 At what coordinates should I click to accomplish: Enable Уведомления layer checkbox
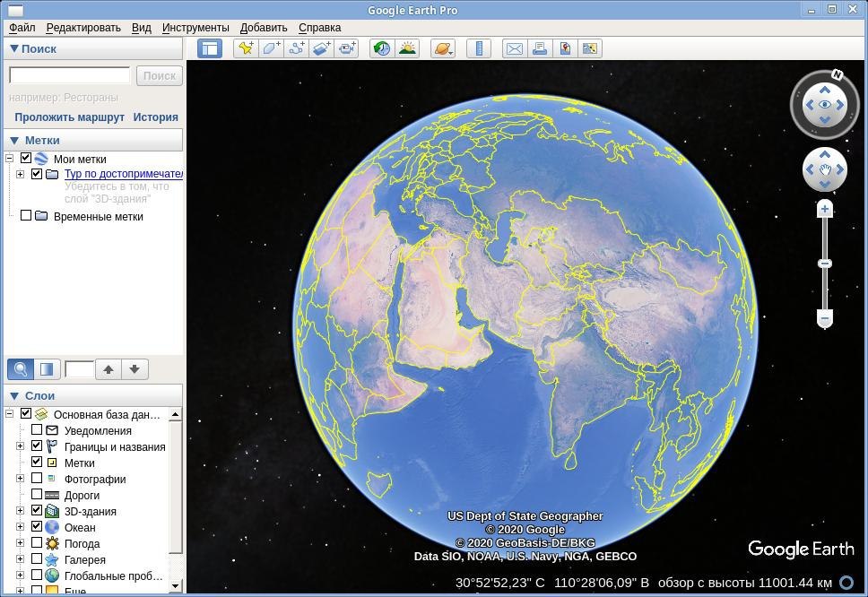[x=37, y=429]
